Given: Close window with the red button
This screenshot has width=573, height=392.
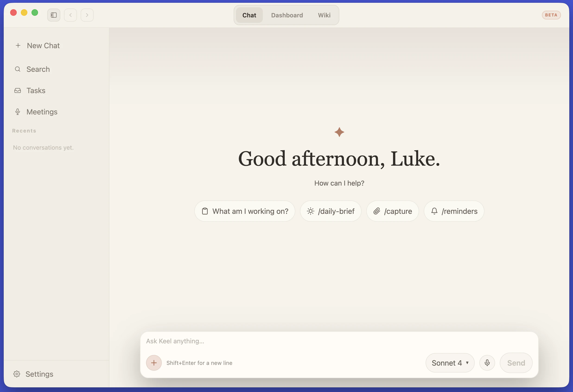Looking at the screenshot, I should point(14,13).
